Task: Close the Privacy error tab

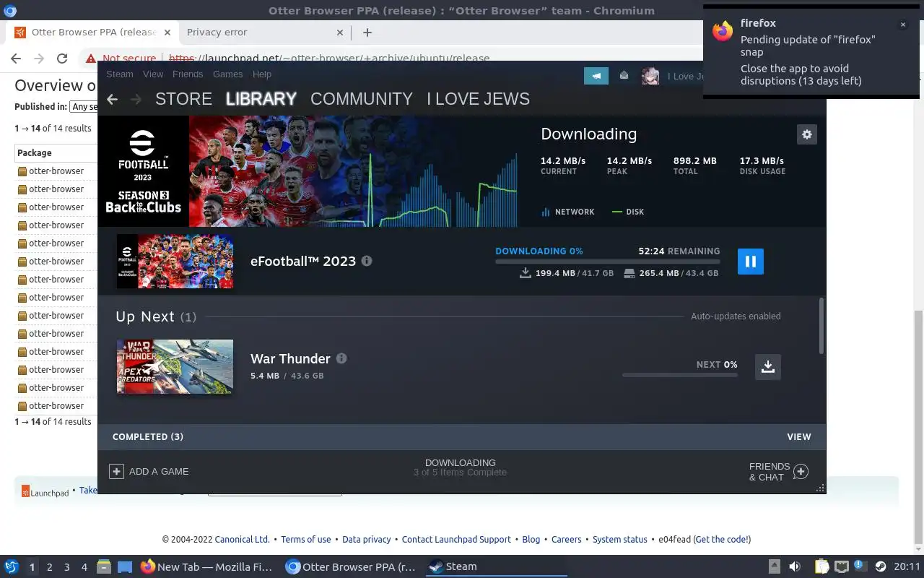Action: tap(341, 33)
